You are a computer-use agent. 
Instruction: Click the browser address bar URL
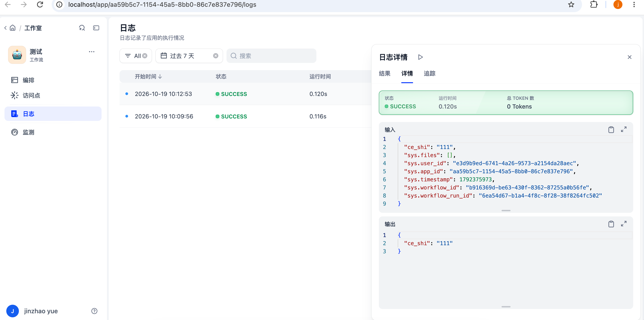(162, 4)
